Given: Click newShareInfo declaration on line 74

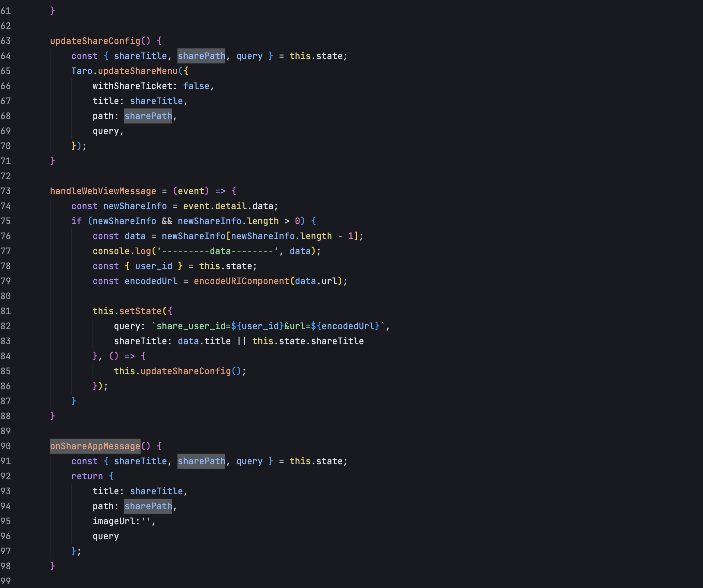Looking at the screenshot, I should [x=135, y=206].
